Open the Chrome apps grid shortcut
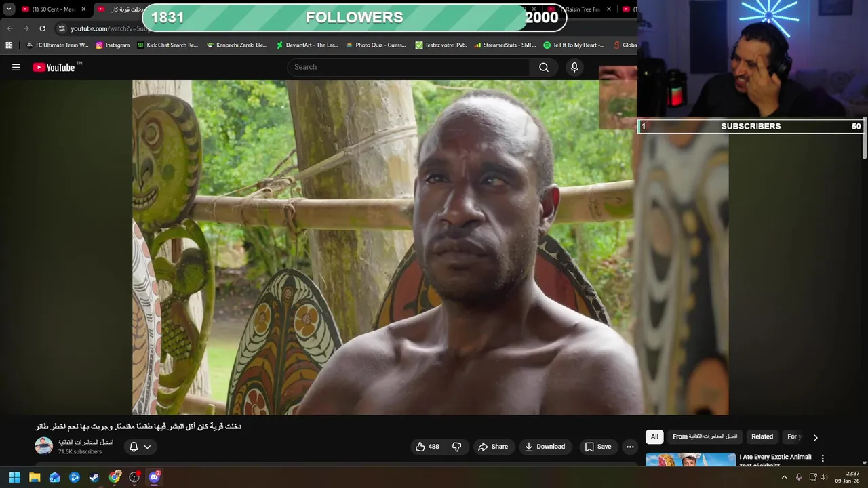 (9, 45)
